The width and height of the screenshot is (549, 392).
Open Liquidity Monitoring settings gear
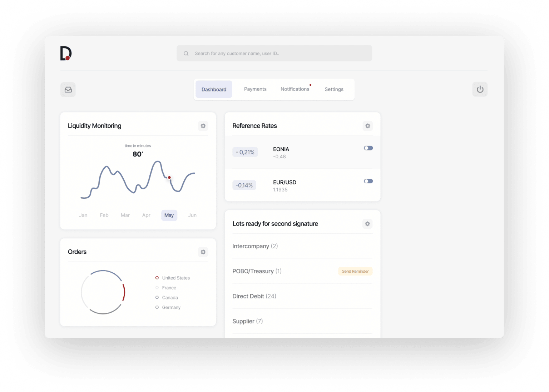[x=203, y=126]
